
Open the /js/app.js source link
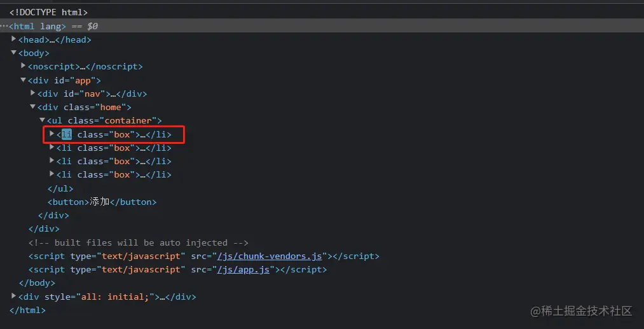tap(243, 270)
